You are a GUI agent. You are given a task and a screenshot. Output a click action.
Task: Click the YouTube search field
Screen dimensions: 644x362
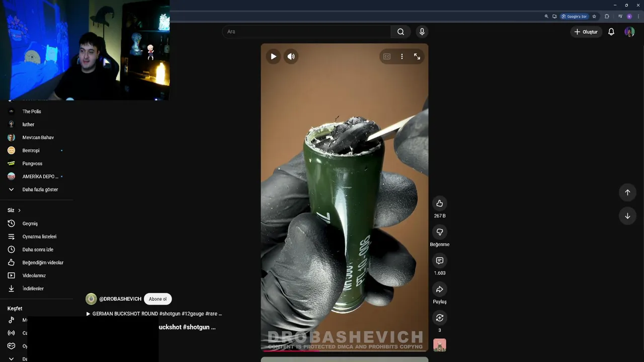pos(306,32)
